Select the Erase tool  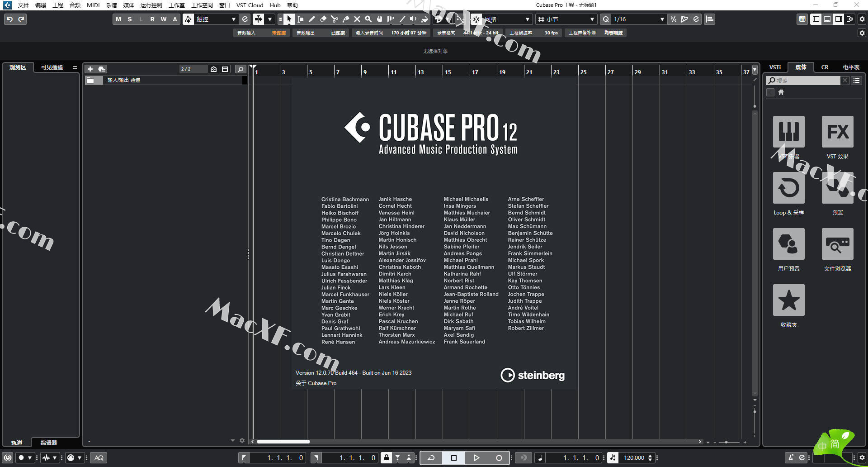323,19
